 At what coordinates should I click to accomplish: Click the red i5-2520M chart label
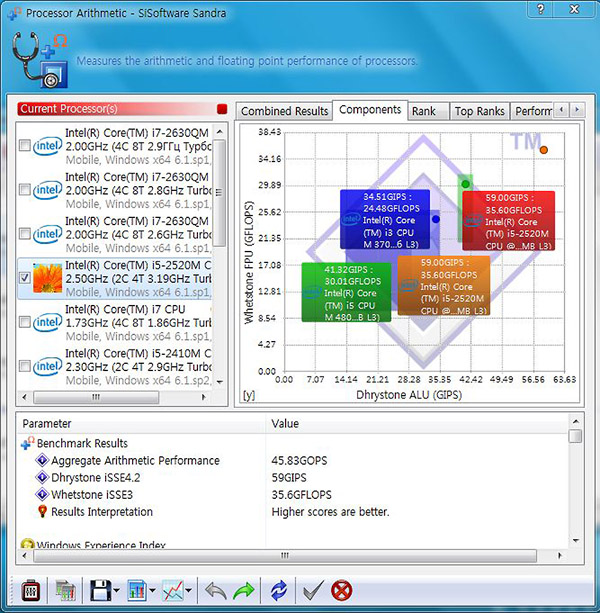tap(509, 221)
